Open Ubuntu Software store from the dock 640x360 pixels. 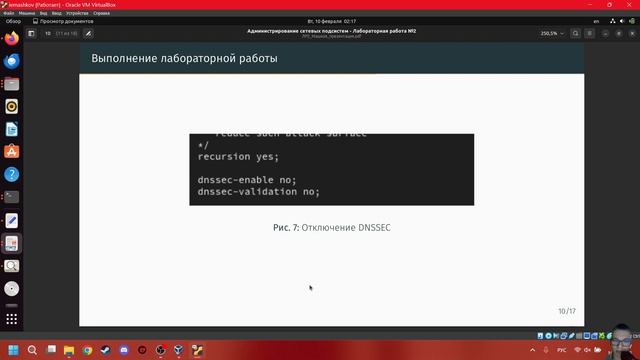(x=11, y=152)
